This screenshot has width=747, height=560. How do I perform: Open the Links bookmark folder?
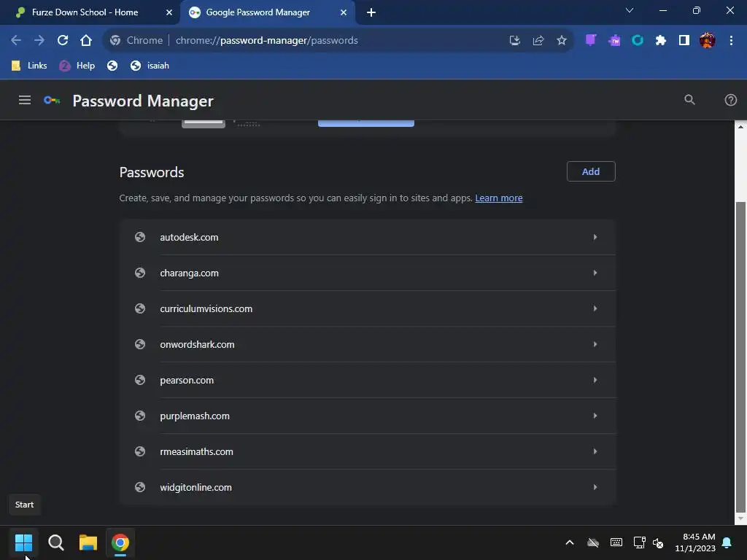29,66
